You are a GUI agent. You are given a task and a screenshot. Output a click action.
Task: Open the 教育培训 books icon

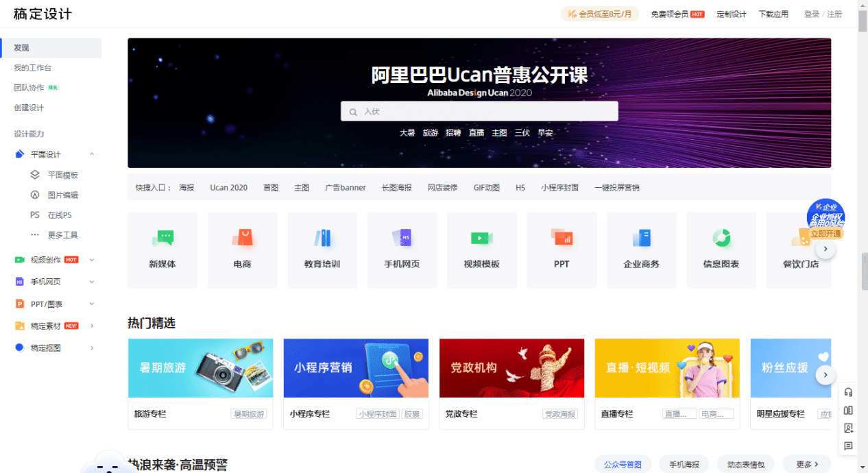tap(322, 238)
